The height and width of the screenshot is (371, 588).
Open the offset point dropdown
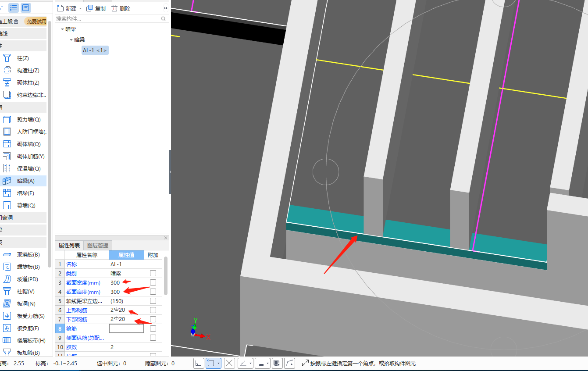coord(267,364)
